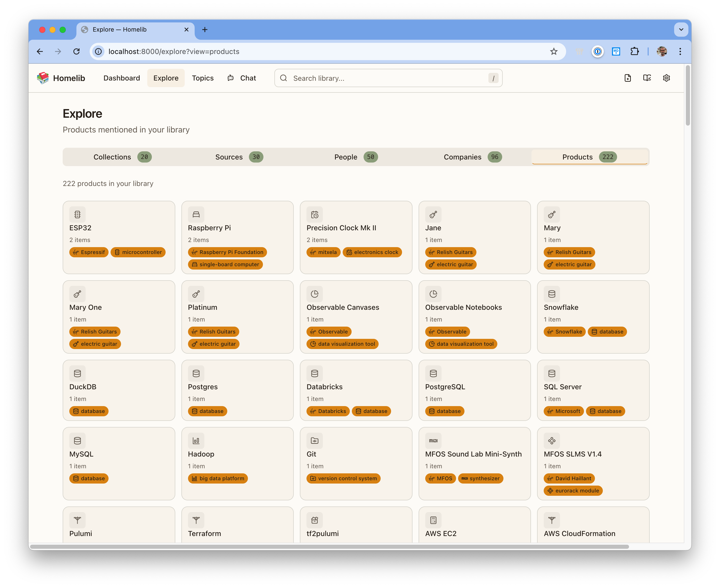Click the eurorack module tag

pyautogui.click(x=573, y=490)
